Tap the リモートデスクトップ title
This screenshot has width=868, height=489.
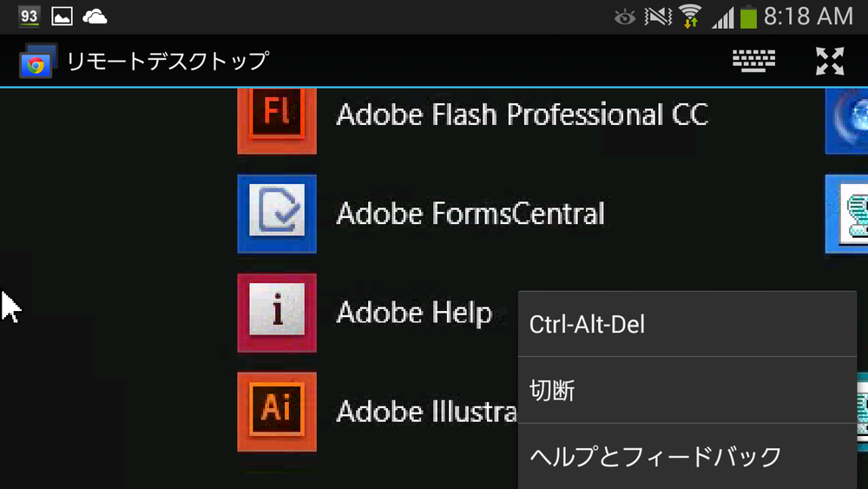[x=168, y=61]
